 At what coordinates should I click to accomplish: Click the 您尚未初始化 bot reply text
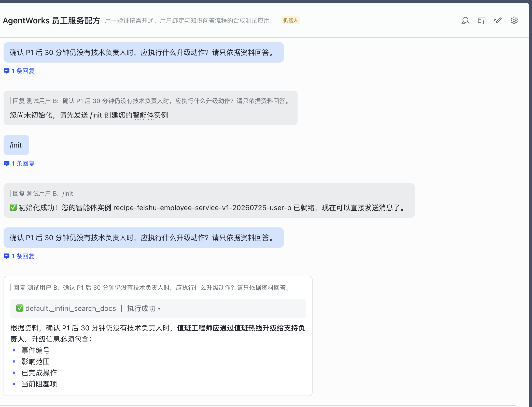click(x=89, y=115)
